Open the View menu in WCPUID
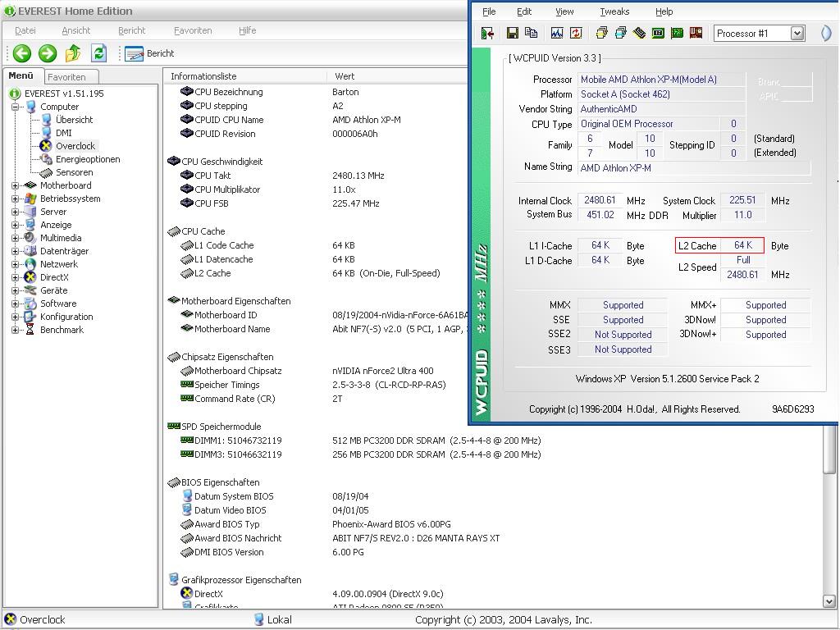Image resolution: width=840 pixels, height=630 pixels. click(564, 11)
